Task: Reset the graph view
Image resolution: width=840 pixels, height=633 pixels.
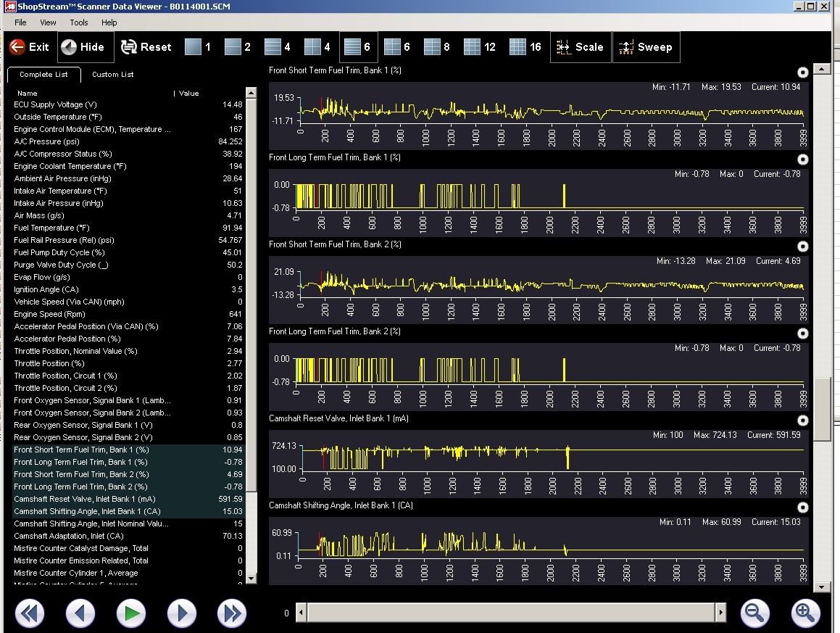Action: tap(146, 47)
